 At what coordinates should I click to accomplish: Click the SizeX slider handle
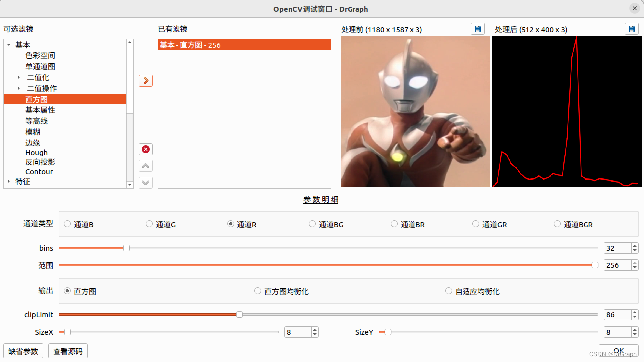[x=67, y=332]
